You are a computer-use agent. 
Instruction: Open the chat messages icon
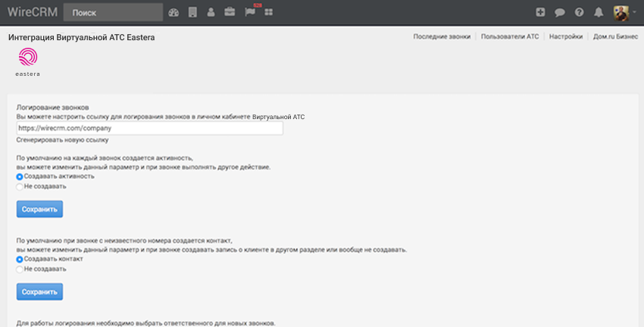[x=560, y=12]
